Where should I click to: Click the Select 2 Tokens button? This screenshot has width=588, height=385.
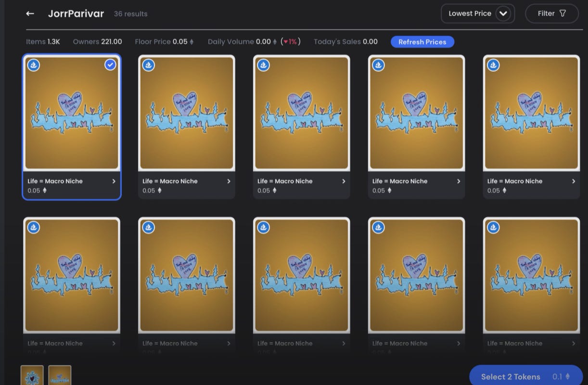pos(525,376)
